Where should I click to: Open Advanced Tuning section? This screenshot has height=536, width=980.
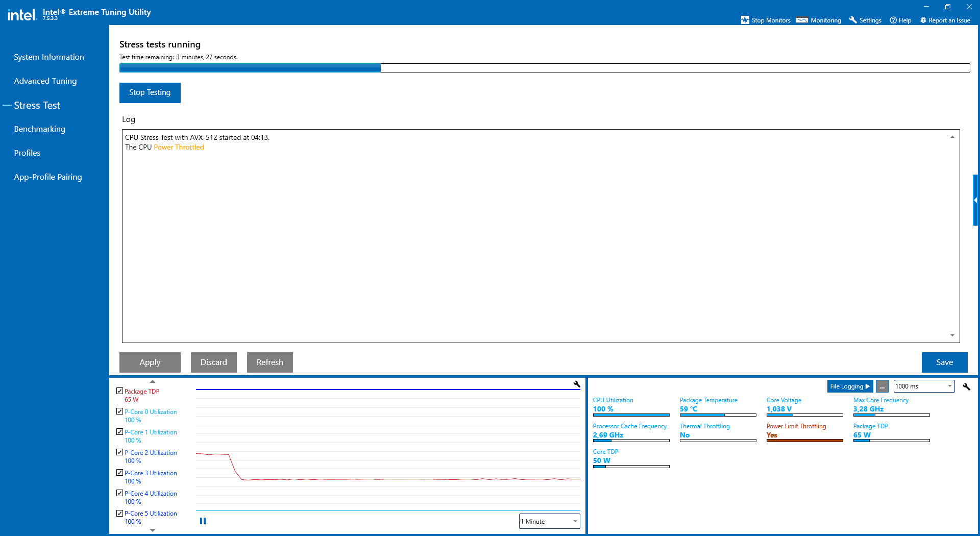(45, 81)
